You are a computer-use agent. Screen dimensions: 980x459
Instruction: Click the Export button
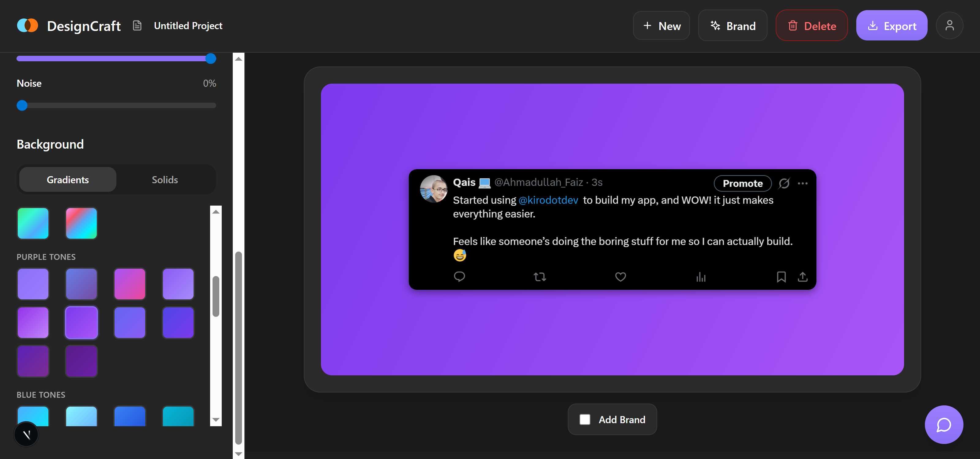(x=891, y=25)
